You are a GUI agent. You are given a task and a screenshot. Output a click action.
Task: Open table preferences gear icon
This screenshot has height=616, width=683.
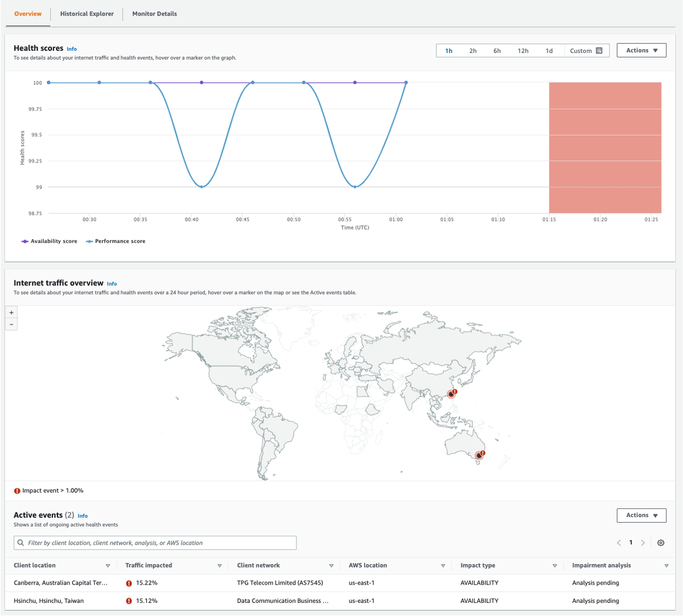(x=660, y=543)
